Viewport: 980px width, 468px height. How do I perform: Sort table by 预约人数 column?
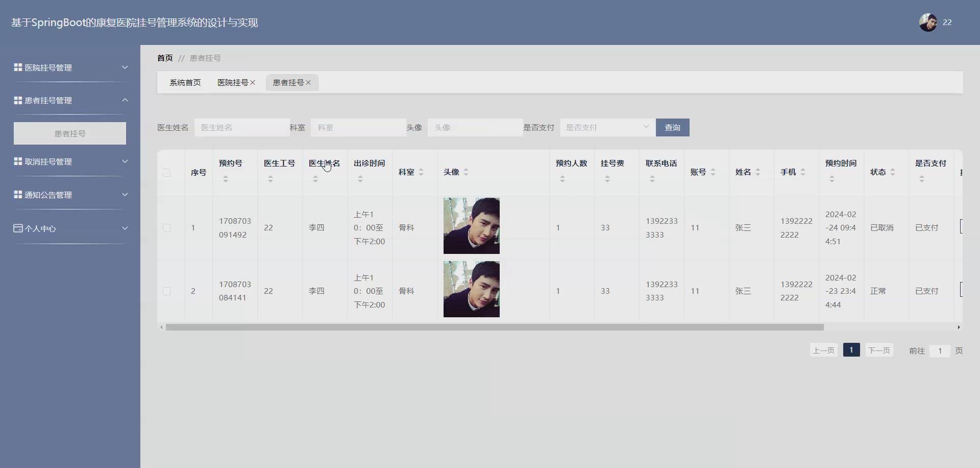pos(562,179)
